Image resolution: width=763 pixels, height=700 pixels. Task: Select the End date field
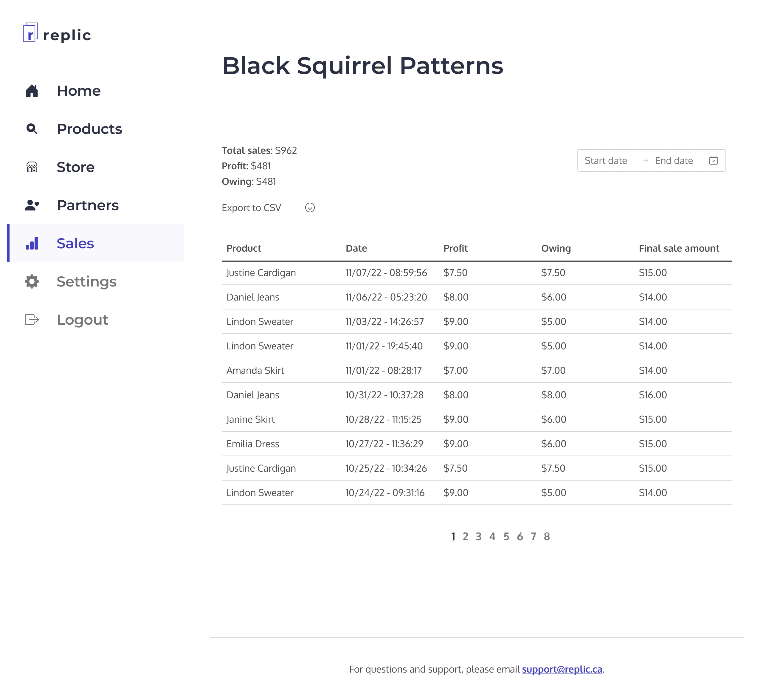pos(674,161)
